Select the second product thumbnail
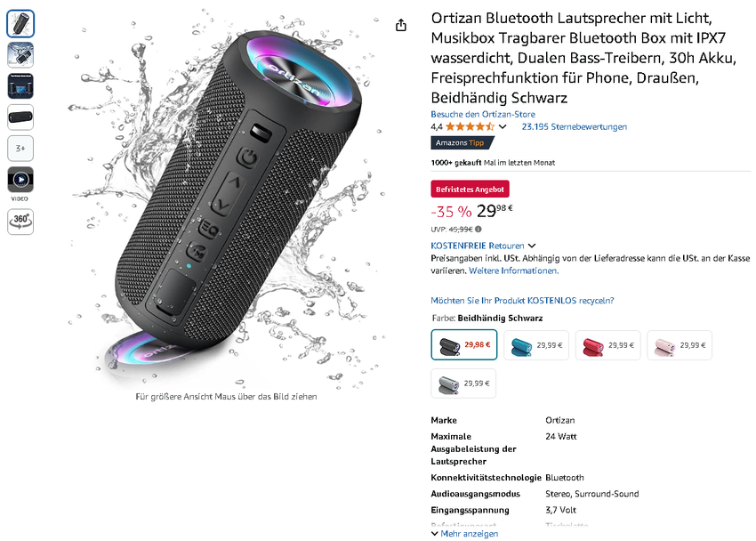The height and width of the screenshot is (541, 756). (x=20, y=55)
